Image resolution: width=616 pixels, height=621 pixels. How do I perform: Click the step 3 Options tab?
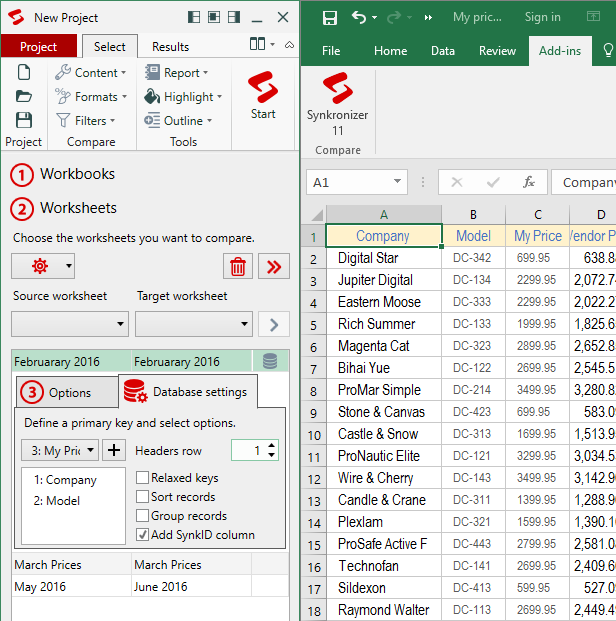(67, 392)
